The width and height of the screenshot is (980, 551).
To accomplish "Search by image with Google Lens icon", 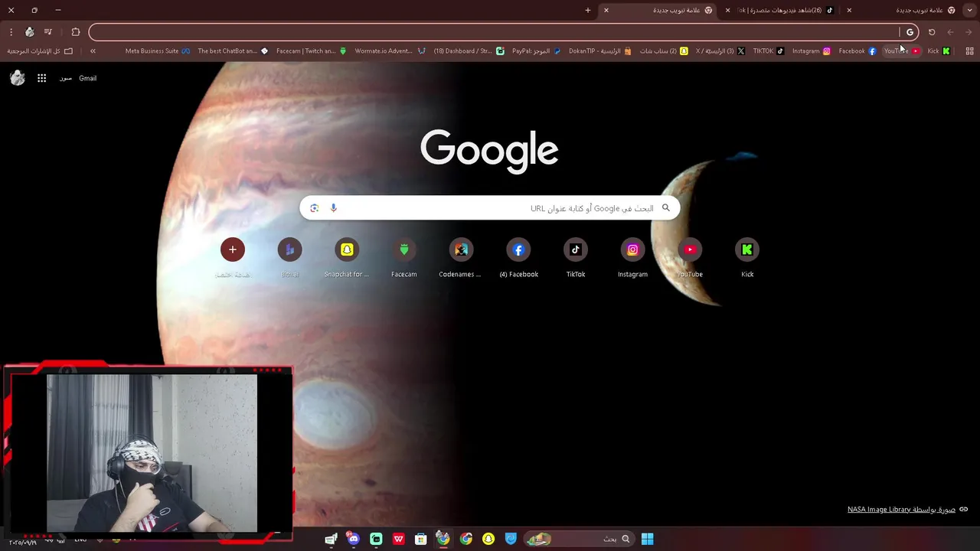I will [x=314, y=208].
